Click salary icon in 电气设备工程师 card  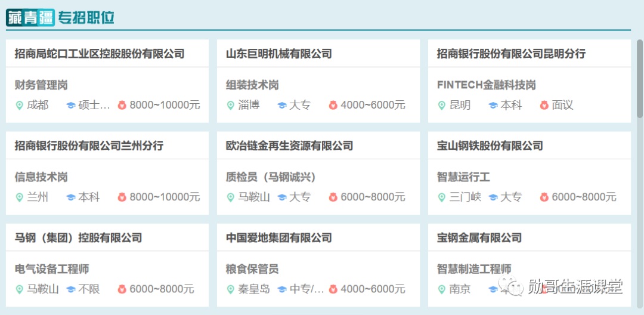click(x=122, y=289)
